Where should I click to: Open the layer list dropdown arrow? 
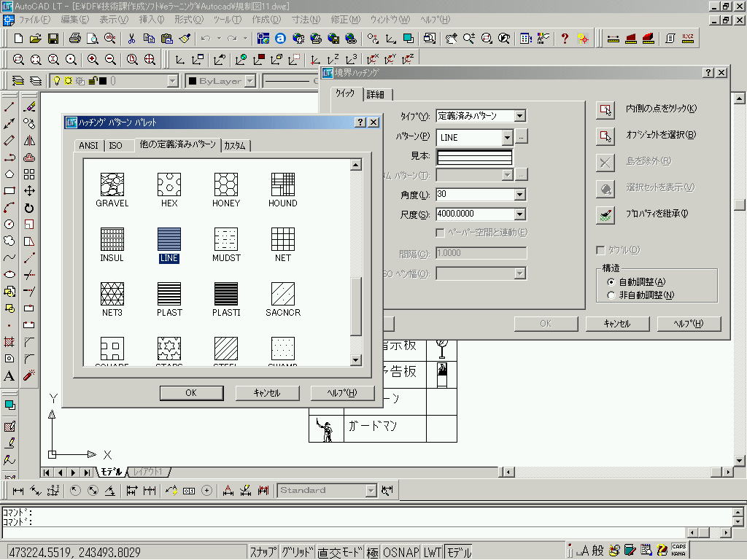tap(172, 81)
